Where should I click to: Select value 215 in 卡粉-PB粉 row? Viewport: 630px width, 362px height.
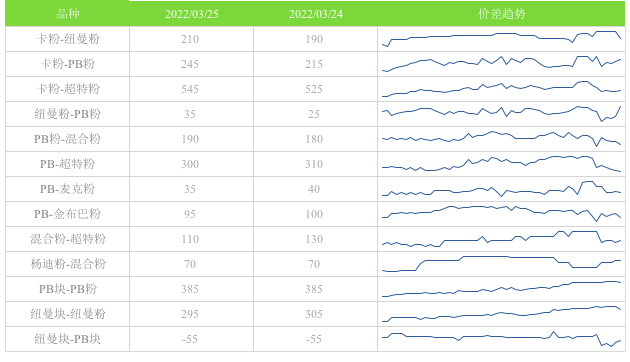tap(314, 64)
